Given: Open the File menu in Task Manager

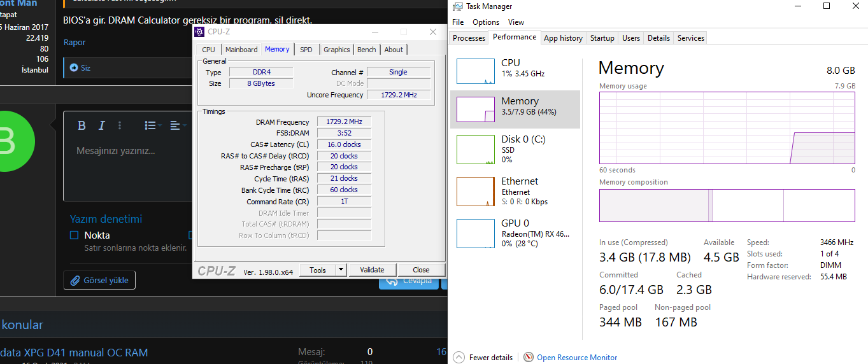Looking at the screenshot, I should (x=458, y=22).
